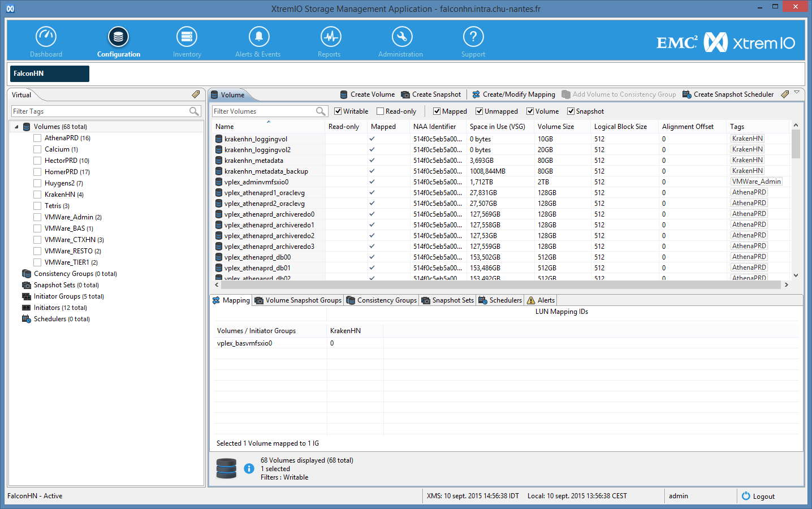Image resolution: width=812 pixels, height=509 pixels.
Task: Open Administration wrench icon
Action: click(401, 37)
